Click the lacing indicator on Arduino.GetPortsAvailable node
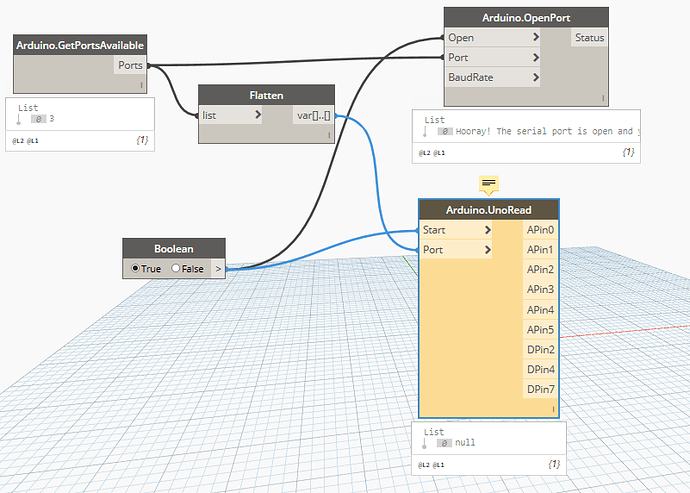 point(141,85)
